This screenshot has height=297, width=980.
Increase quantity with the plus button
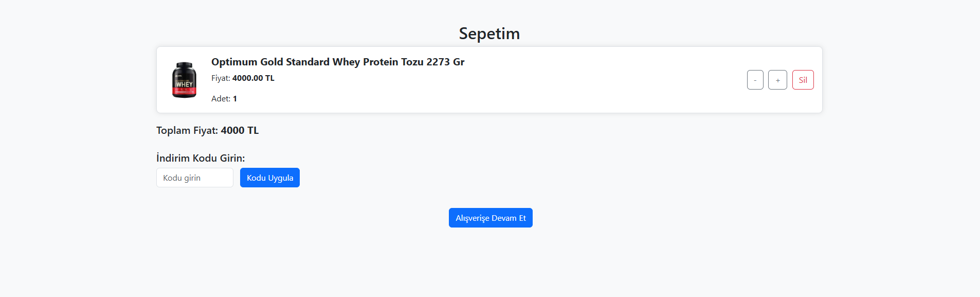(x=777, y=80)
